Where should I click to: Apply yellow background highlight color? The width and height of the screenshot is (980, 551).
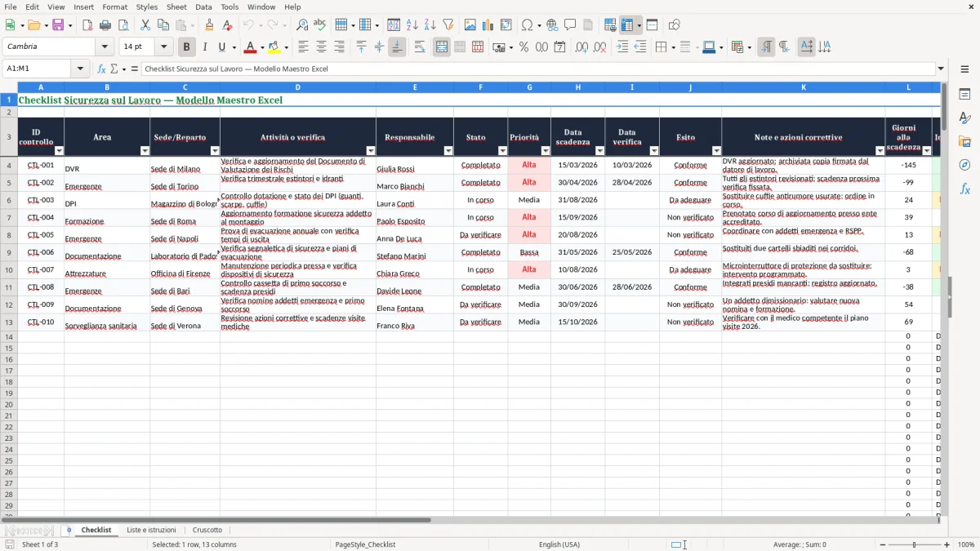click(274, 47)
